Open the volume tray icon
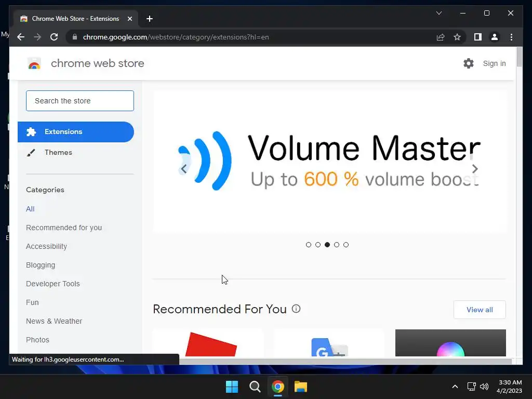532x399 pixels. tap(484, 387)
